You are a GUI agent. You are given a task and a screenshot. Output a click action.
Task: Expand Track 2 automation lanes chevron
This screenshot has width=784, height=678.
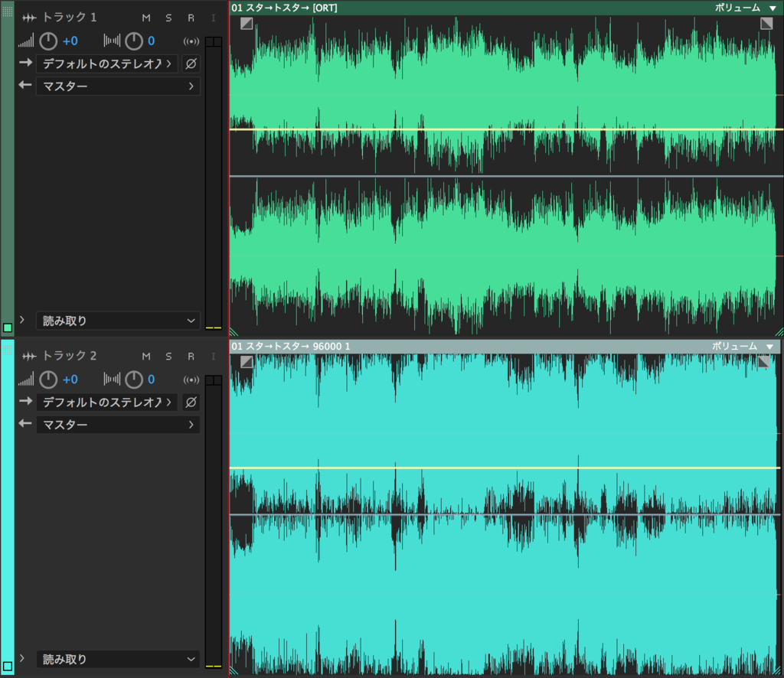22,658
